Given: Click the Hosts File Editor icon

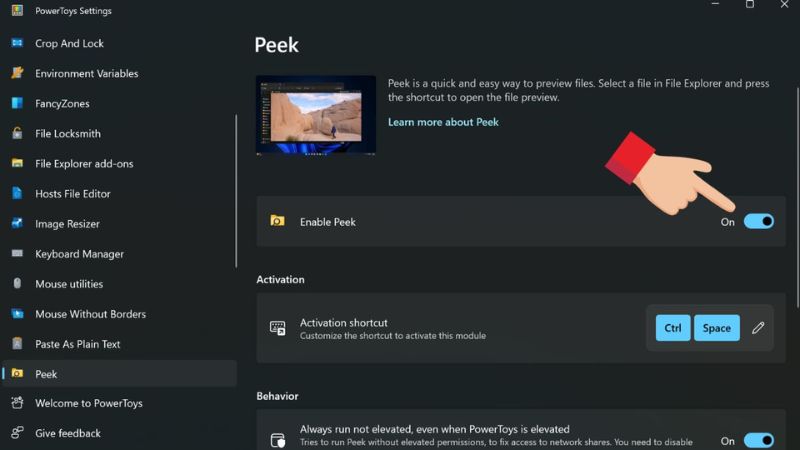Looking at the screenshot, I should pos(17,193).
